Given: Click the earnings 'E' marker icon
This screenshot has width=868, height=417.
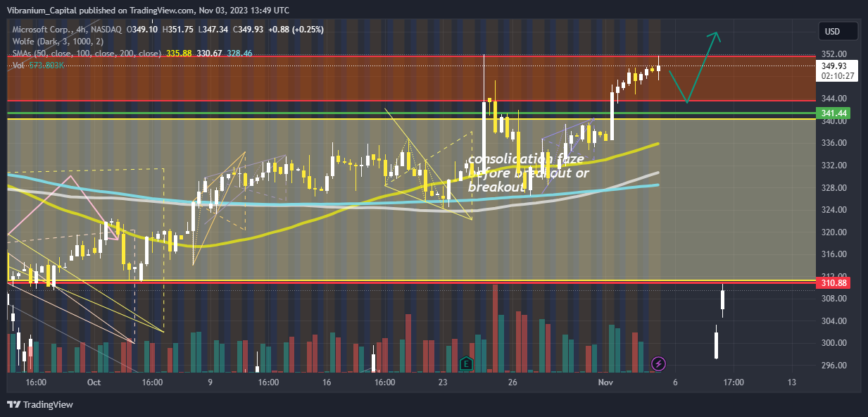Looking at the screenshot, I should [466, 363].
